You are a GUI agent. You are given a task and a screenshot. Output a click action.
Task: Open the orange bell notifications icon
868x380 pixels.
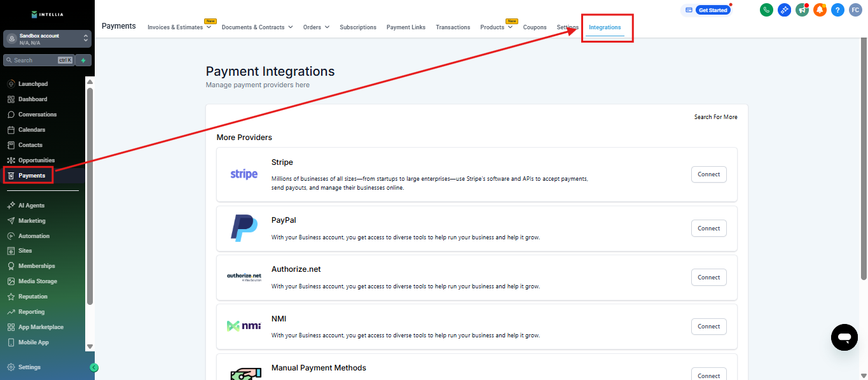point(820,10)
